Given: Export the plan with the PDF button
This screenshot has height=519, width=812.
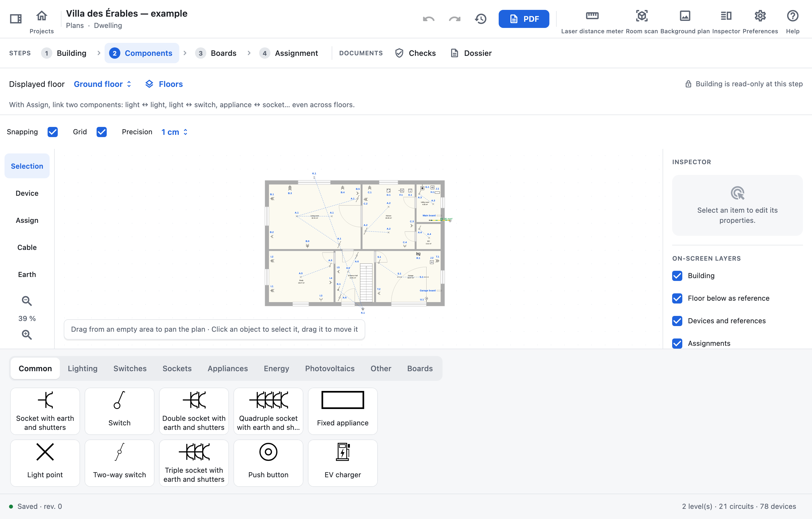Looking at the screenshot, I should coord(524,19).
